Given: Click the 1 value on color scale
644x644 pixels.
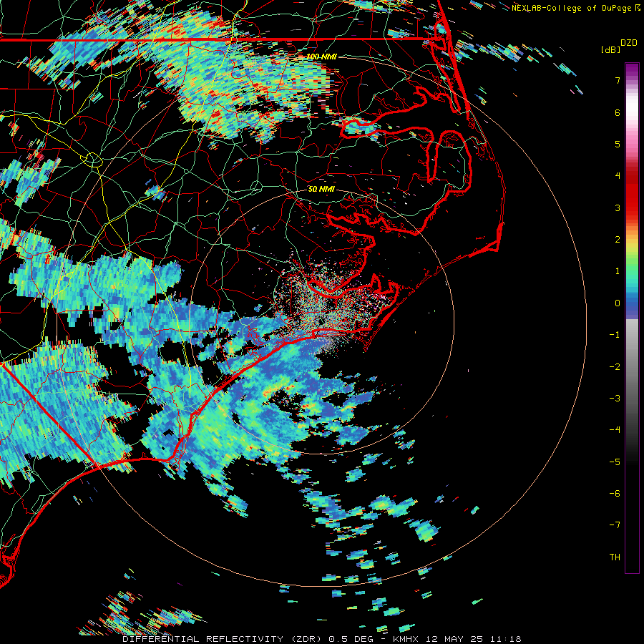Looking at the screenshot, I should [x=618, y=271].
